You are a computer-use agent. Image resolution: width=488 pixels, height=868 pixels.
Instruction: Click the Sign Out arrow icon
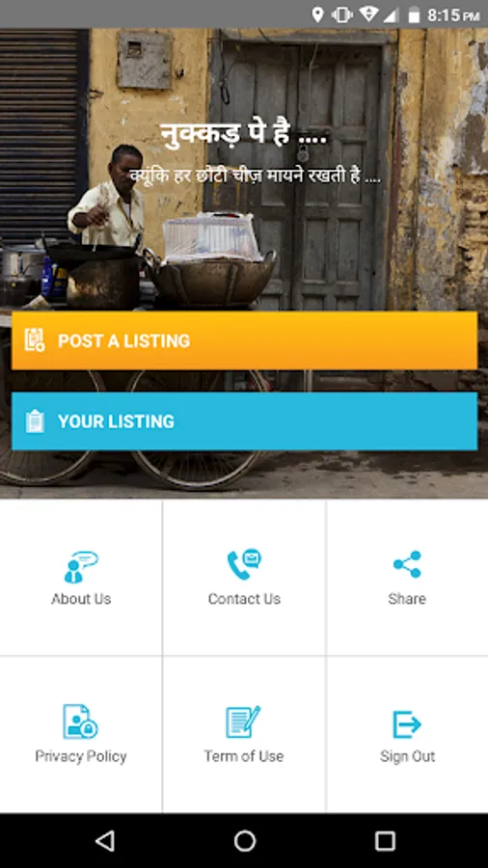pos(407,724)
